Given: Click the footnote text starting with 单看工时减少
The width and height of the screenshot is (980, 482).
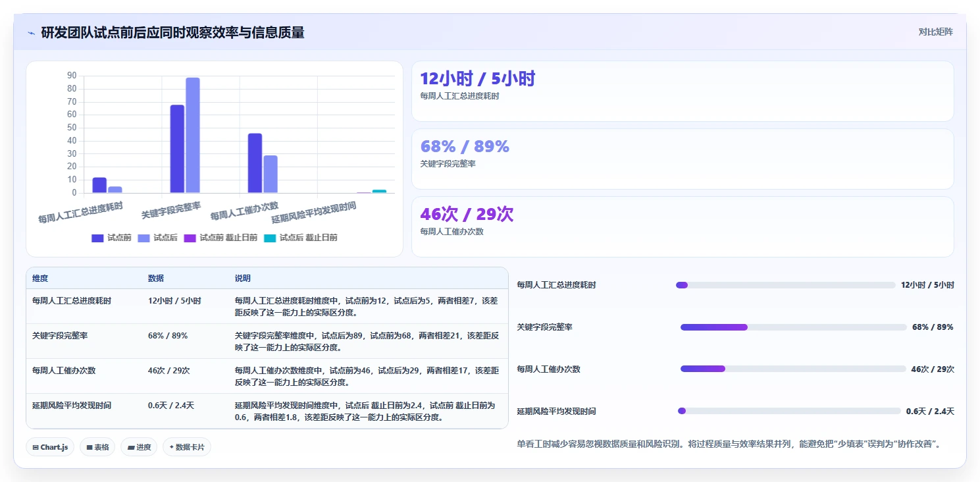Looking at the screenshot, I should click(x=729, y=444).
